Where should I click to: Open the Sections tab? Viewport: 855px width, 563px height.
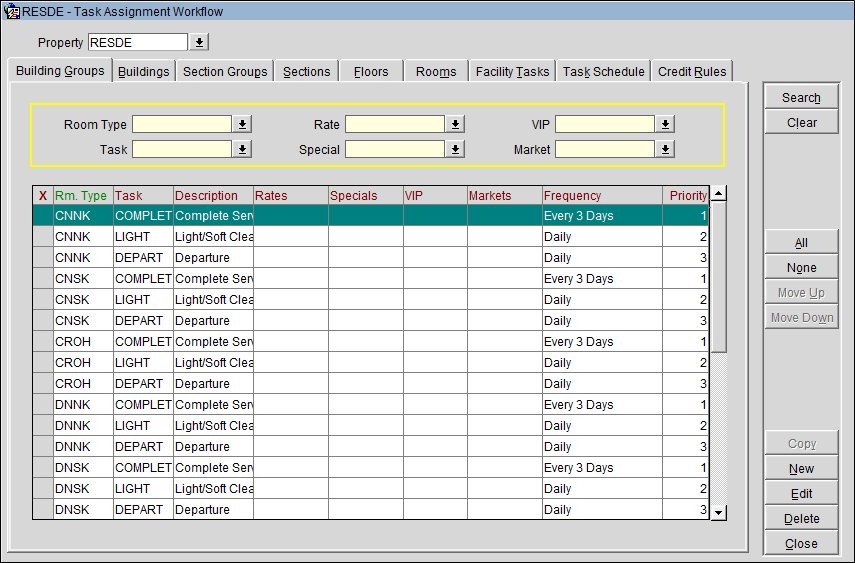tap(306, 71)
